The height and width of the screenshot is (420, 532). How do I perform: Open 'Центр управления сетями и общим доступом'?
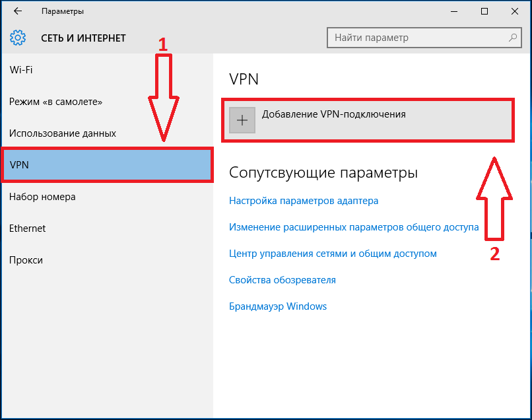point(333,254)
